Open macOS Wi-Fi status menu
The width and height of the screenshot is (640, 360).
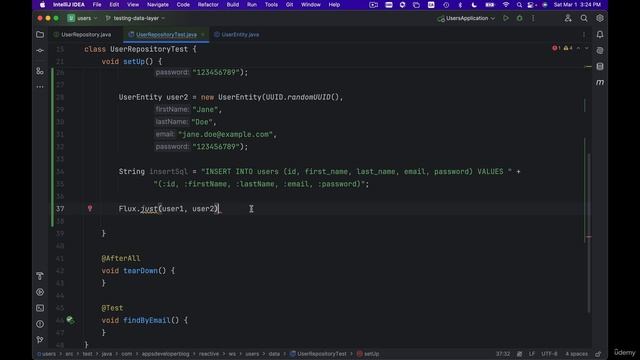coord(506,4)
